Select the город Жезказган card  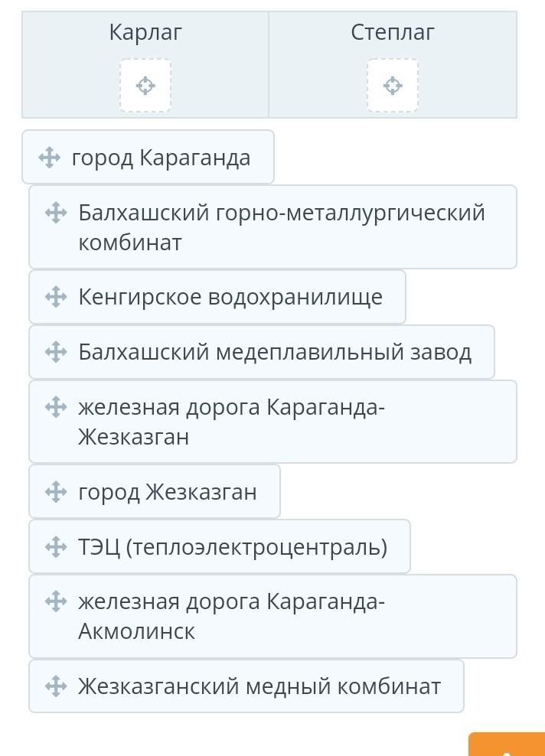pos(155,491)
